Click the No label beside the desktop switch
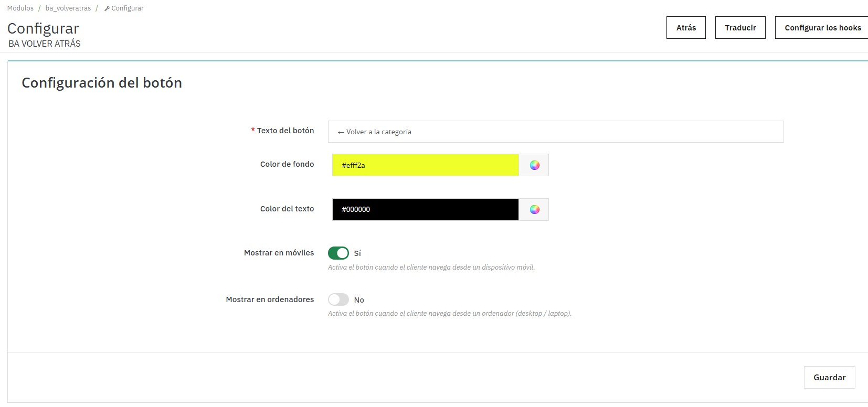 (359, 300)
